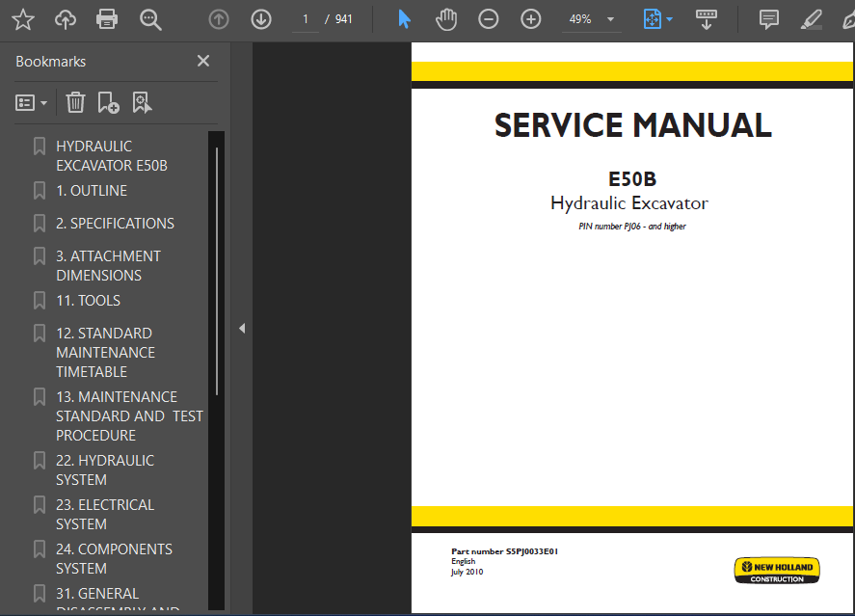Viewport: 855px width, 616px height.
Task: Add a new bookmark
Action: pos(108,101)
